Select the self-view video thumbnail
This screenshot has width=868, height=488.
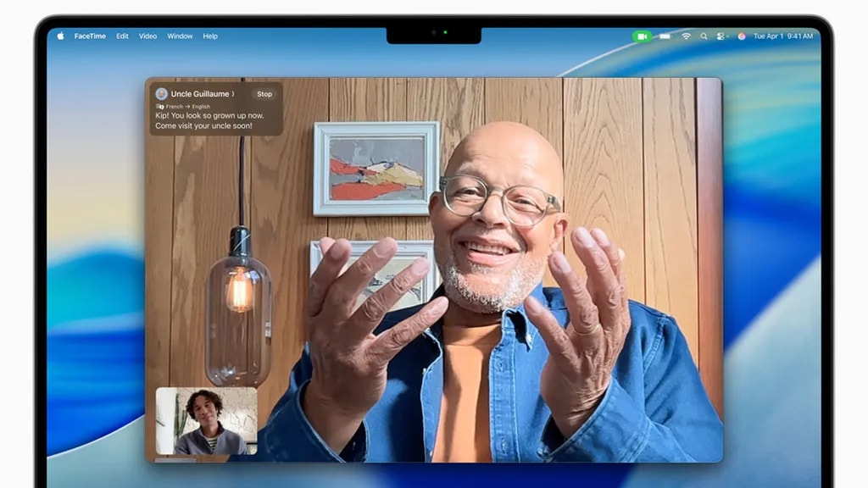point(206,421)
